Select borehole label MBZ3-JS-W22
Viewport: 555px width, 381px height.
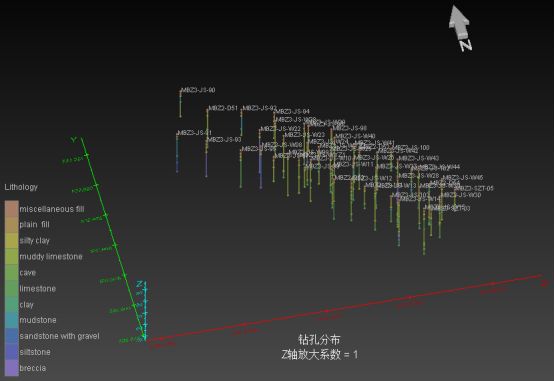click(x=281, y=129)
